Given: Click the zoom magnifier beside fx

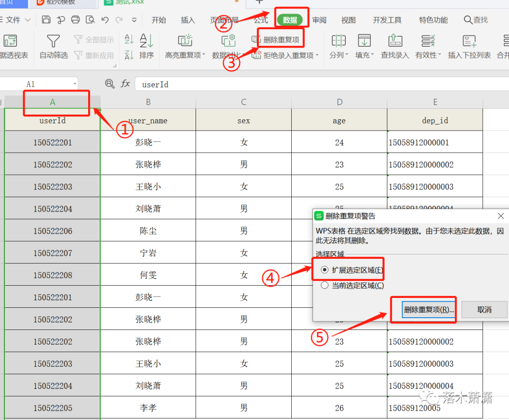Looking at the screenshot, I should pos(110,84).
